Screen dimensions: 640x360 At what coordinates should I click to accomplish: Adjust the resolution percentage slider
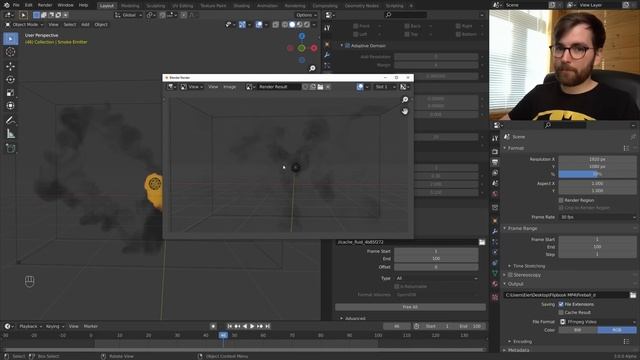pos(598,174)
